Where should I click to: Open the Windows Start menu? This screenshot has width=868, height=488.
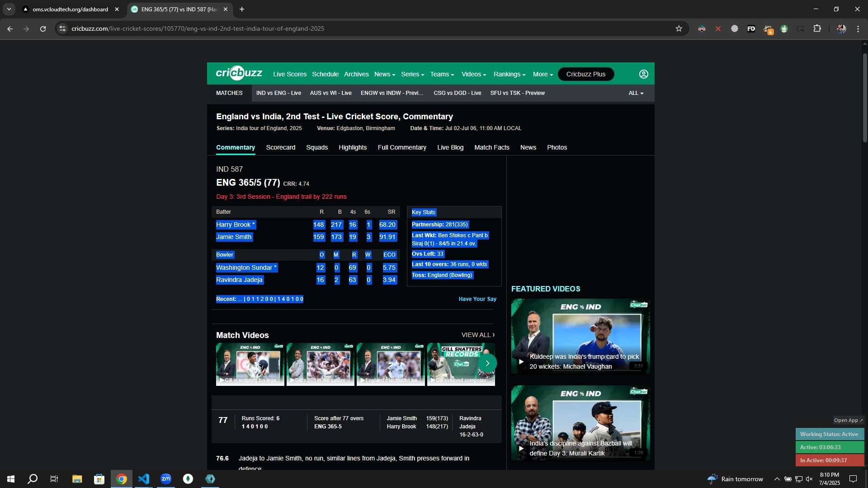11,479
